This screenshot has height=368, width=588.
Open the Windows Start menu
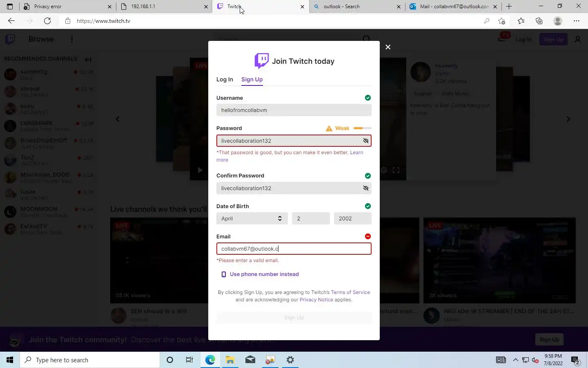[10, 360]
